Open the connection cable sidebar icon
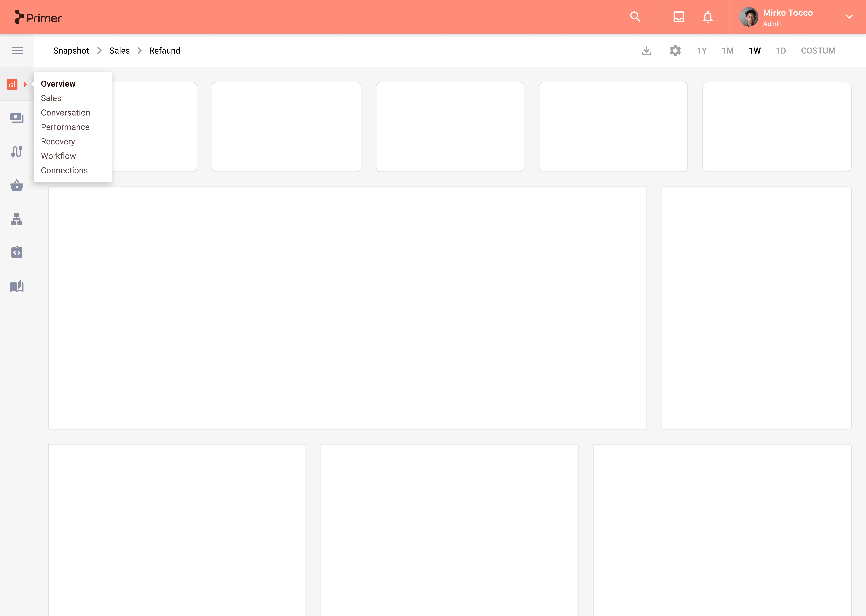Viewport: 866px width, 616px height. (17, 152)
